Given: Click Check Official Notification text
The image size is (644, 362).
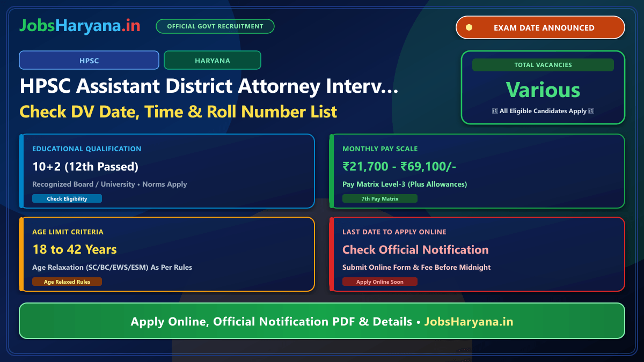Looking at the screenshot, I should click(415, 249).
